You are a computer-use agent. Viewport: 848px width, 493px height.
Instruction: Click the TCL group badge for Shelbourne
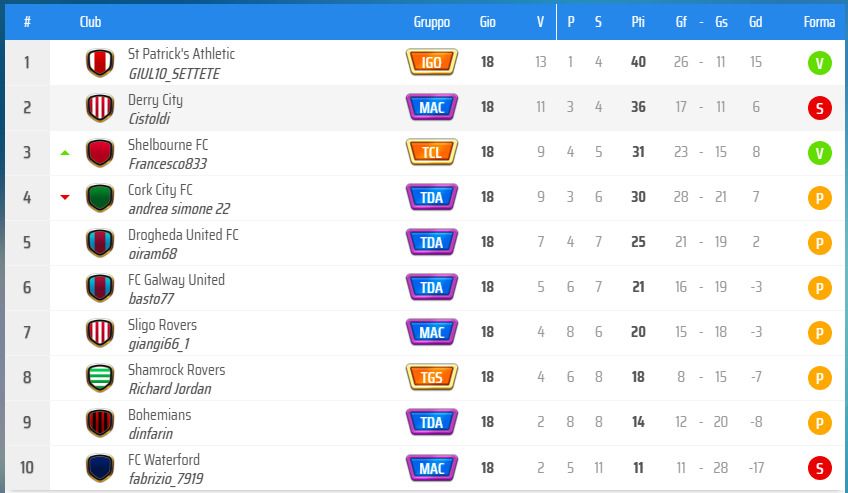click(432, 152)
